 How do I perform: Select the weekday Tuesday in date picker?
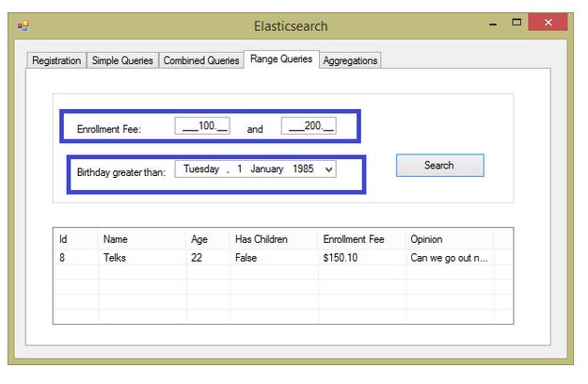tap(201, 168)
